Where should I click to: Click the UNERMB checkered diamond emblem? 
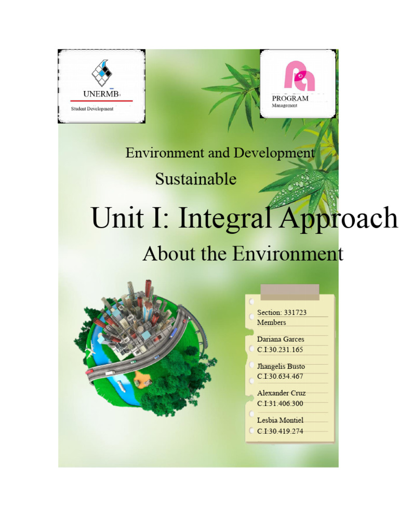point(102,73)
